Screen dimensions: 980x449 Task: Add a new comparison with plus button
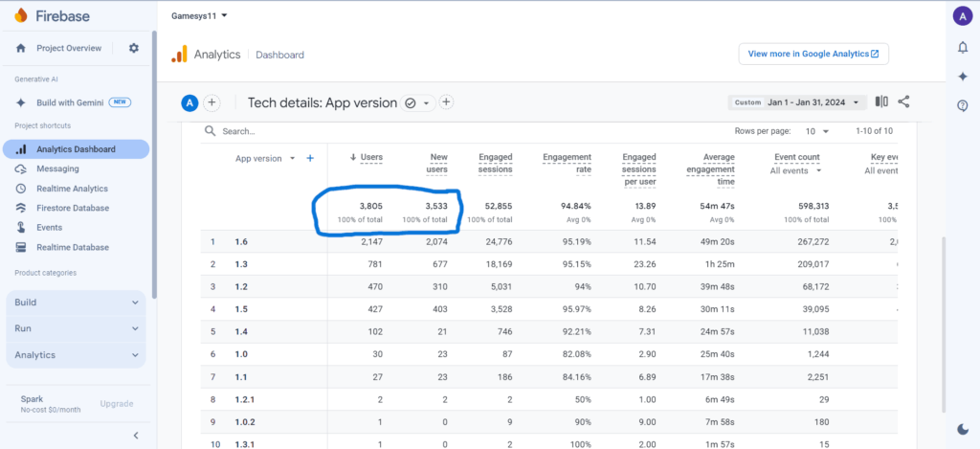(212, 103)
